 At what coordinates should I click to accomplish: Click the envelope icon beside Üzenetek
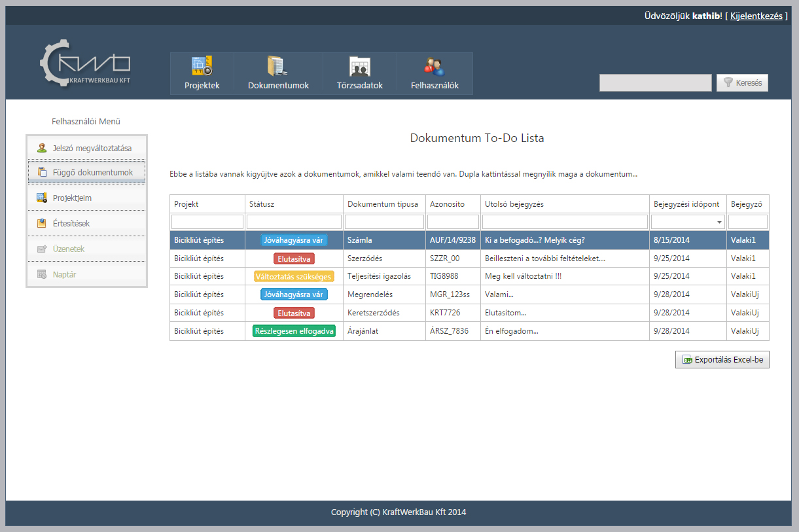42,249
